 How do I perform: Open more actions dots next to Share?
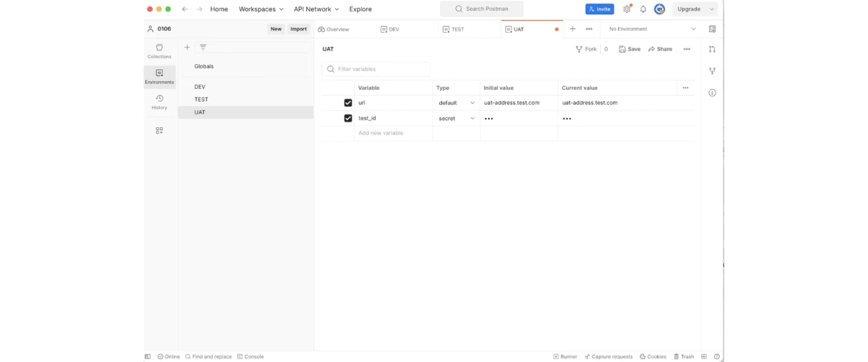pos(687,49)
